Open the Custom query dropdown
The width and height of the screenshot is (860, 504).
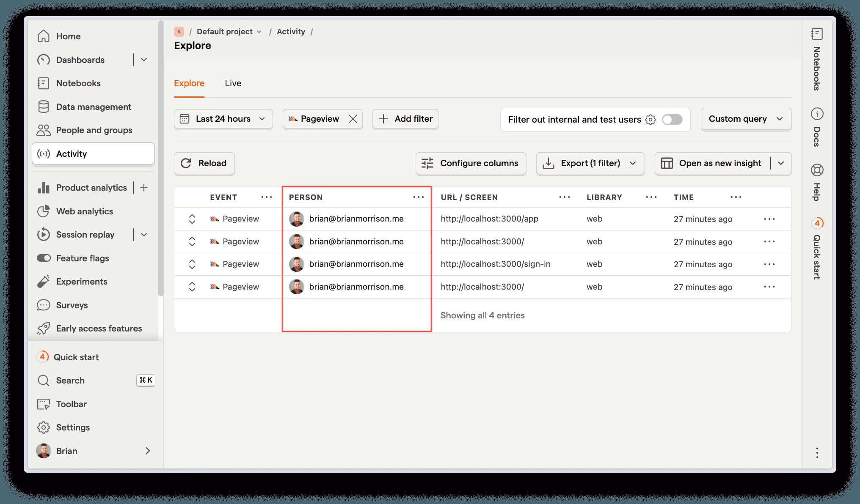click(746, 119)
